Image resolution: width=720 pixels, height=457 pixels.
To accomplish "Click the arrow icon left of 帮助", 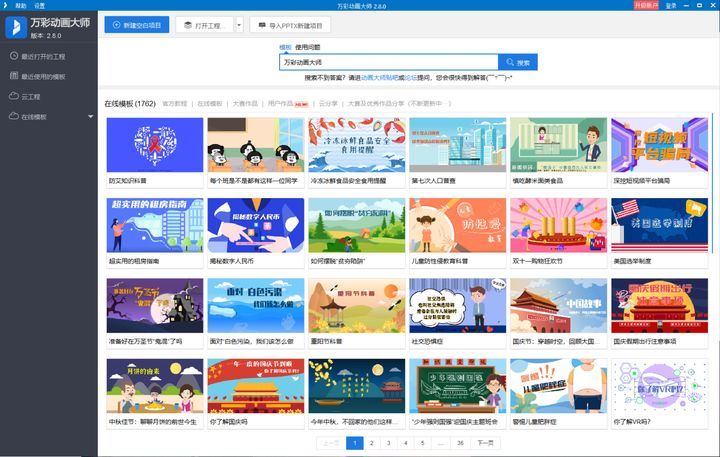I will click(x=6, y=6).
